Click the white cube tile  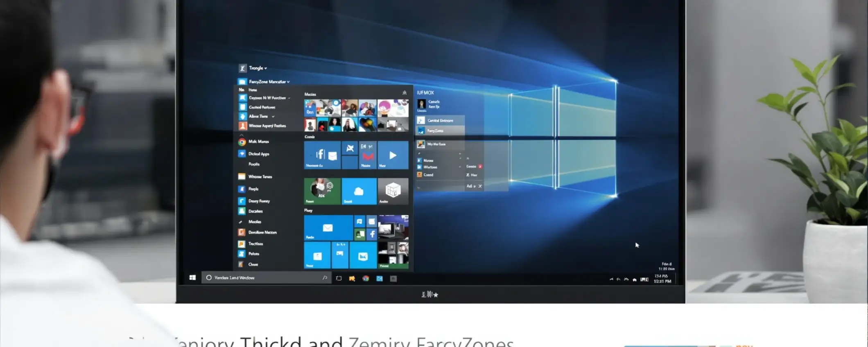(393, 191)
